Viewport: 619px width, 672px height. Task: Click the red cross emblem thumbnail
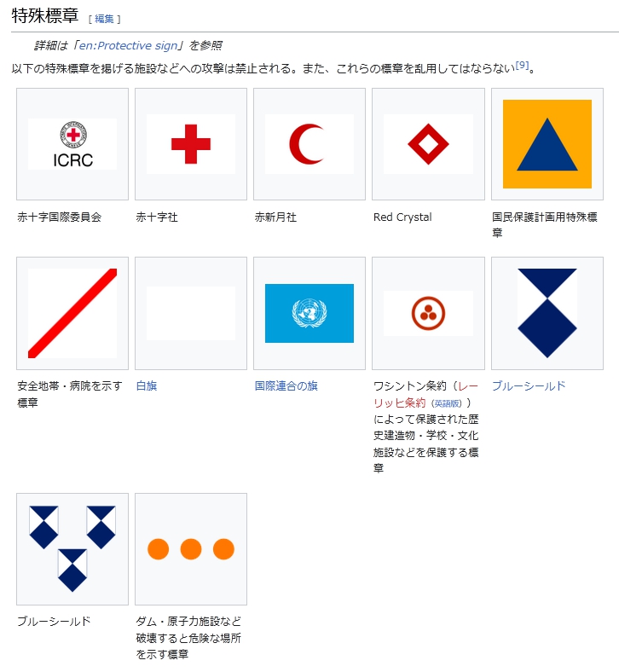click(x=191, y=144)
